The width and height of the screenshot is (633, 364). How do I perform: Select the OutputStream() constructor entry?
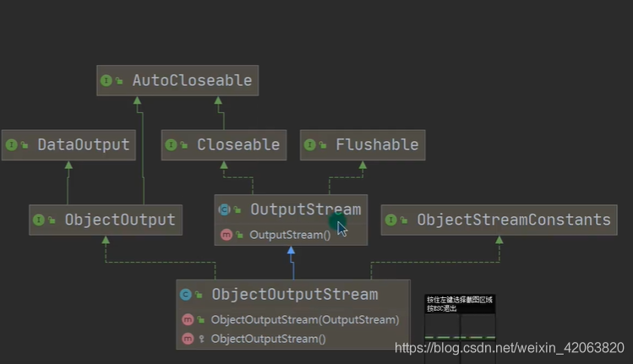(x=291, y=235)
